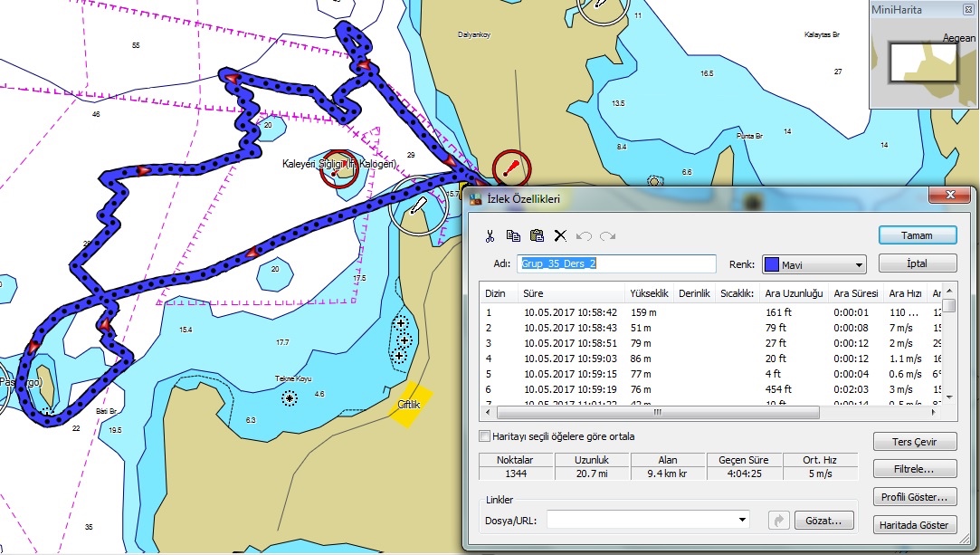The width and height of the screenshot is (980, 555).
Task: Open the Renk color dropdown
Action: pyautogui.click(x=859, y=265)
